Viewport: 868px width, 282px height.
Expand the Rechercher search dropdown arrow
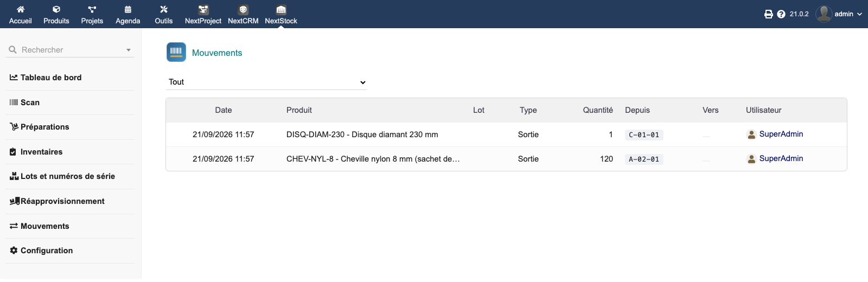tap(129, 50)
